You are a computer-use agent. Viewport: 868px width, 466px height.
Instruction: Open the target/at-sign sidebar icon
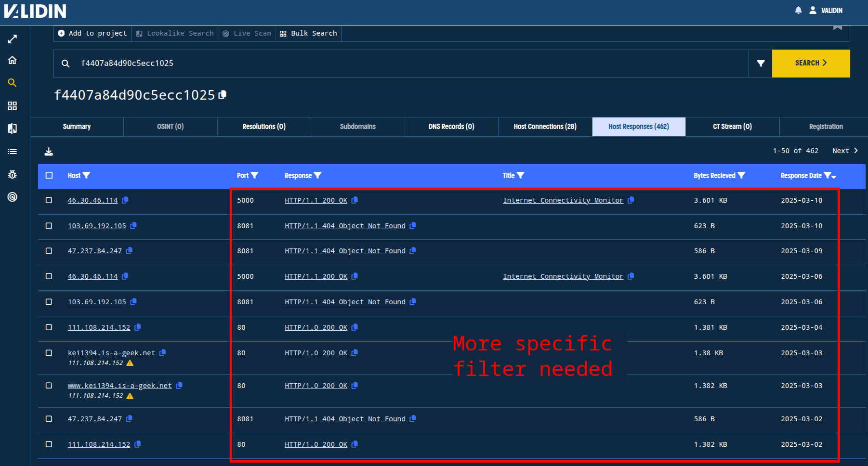coord(13,197)
